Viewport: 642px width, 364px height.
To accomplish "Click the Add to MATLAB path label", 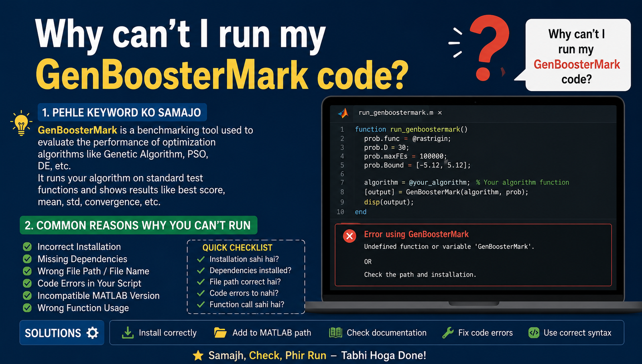I will pyautogui.click(x=272, y=333).
